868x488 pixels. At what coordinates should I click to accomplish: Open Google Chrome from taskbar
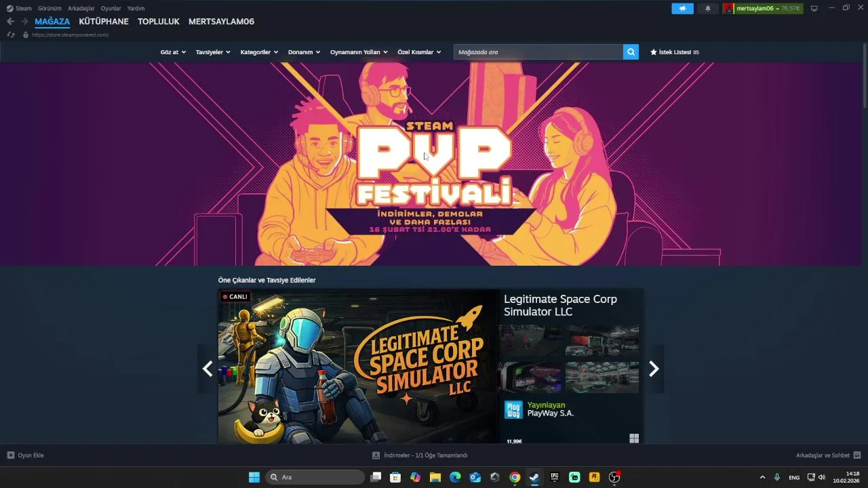coord(515,477)
